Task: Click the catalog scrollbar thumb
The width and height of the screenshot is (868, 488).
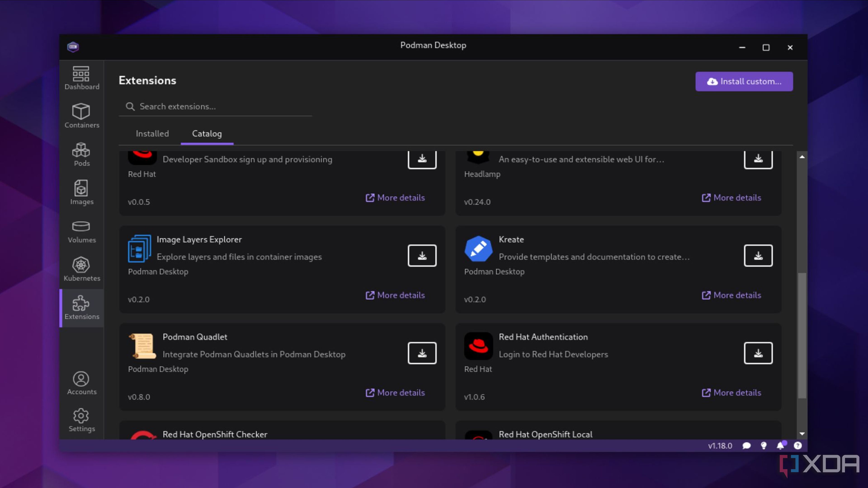Action: [802, 335]
